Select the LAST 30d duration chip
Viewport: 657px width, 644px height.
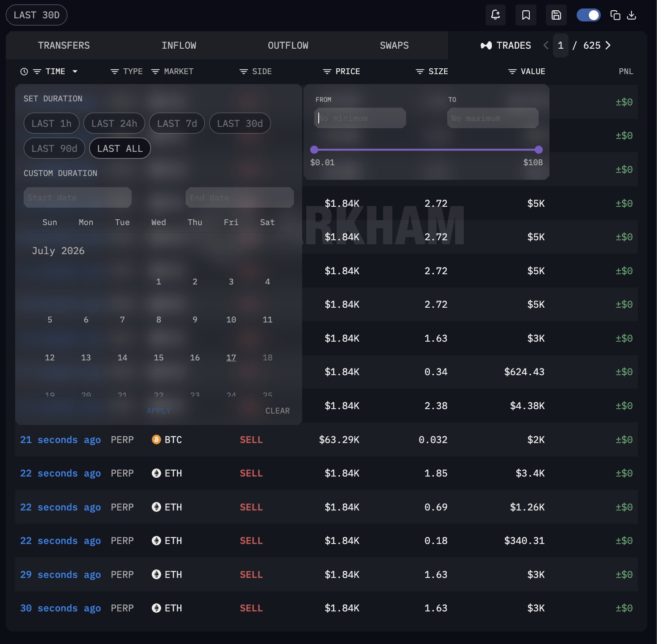pyautogui.click(x=240, y=123)
